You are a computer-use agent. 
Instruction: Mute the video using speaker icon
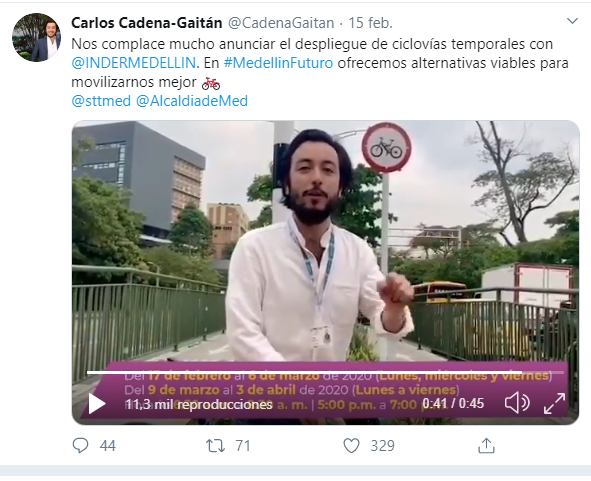pyautogui.click(x=517, y=403)
